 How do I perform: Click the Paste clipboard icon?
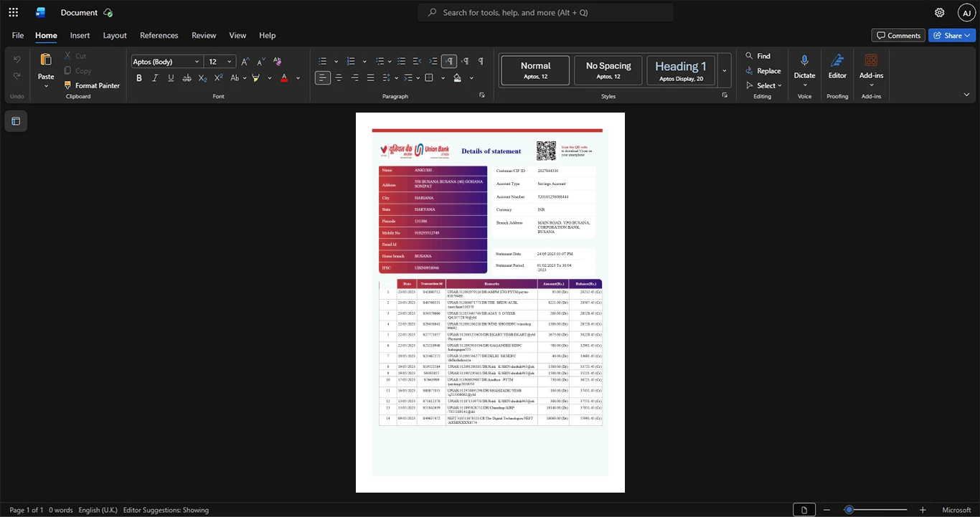(46, 60)
